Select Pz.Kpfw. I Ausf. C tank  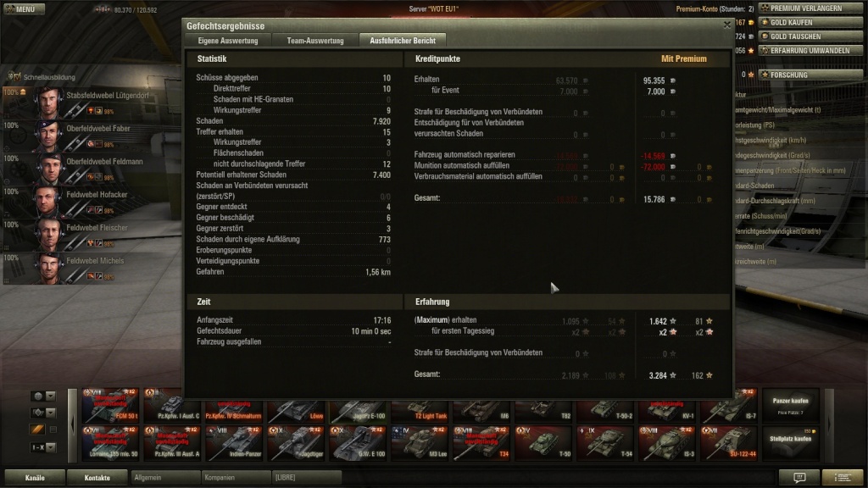(x=172, y=405)
